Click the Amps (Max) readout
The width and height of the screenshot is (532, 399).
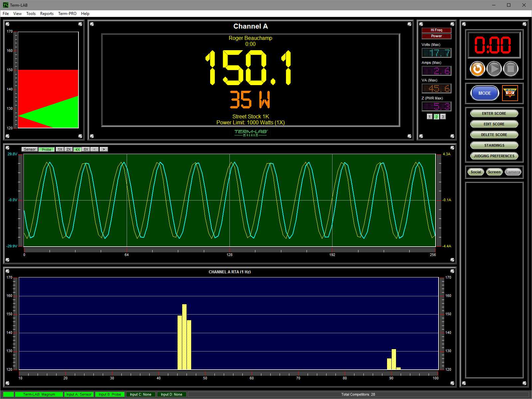pos(437,71)
